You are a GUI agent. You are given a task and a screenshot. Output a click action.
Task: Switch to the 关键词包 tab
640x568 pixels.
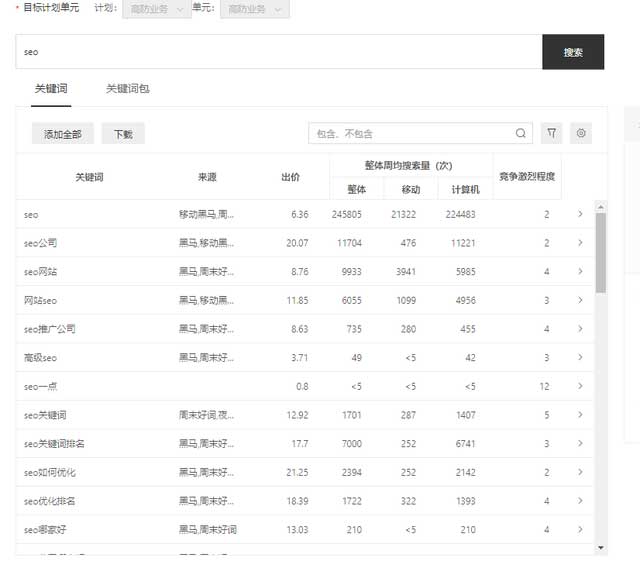click(128, 89)
